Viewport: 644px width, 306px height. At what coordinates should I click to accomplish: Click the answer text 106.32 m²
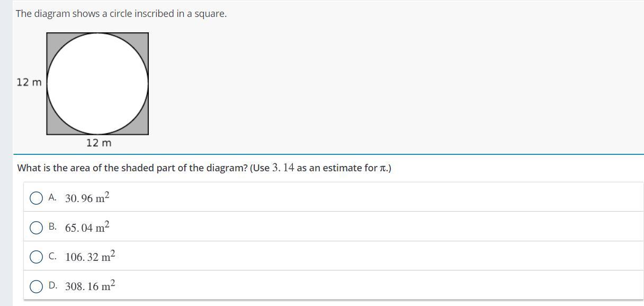click(90, 257)
